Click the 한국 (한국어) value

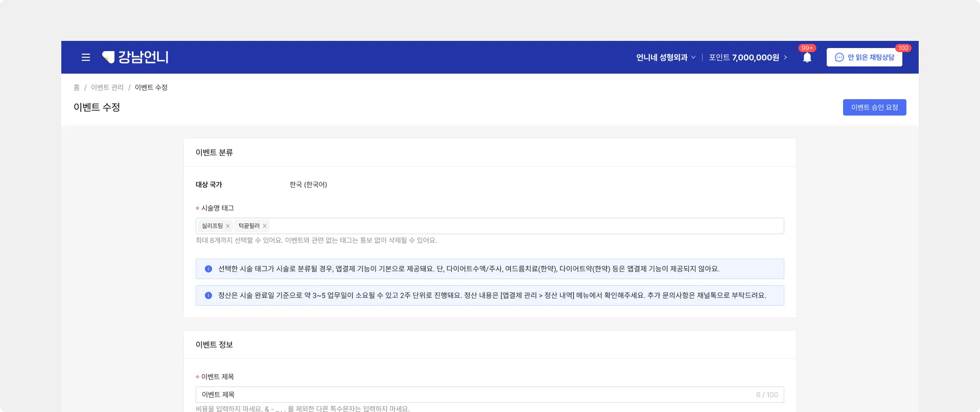pos(308,185)
